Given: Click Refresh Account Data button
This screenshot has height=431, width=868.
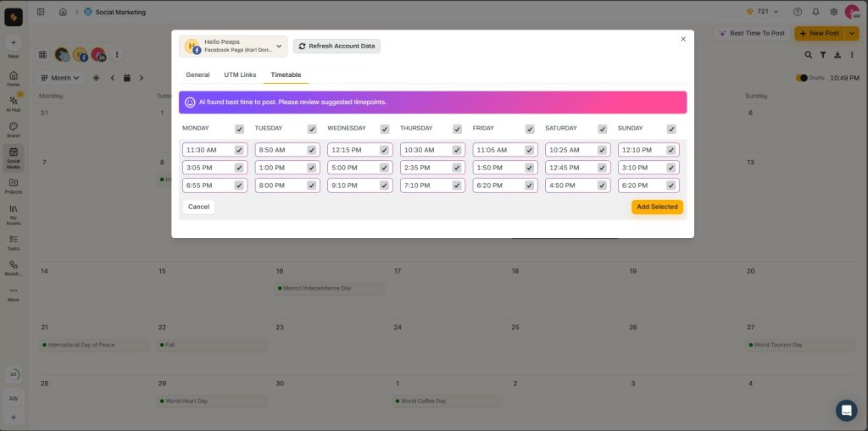Looking at the screenshot, I should (x=337, y=46).
